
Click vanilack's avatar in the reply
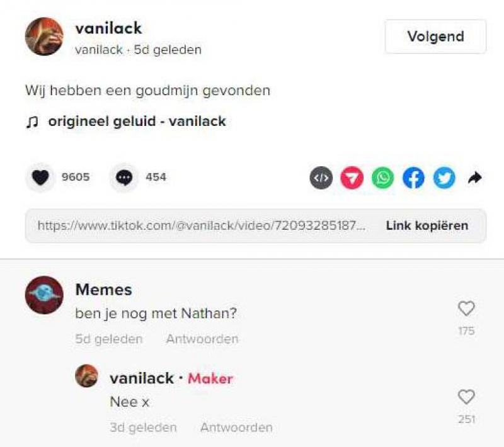pos(86,376)
